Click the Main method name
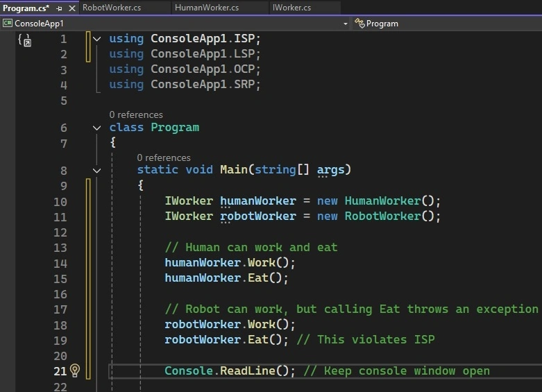 click(x=234, y=170)
